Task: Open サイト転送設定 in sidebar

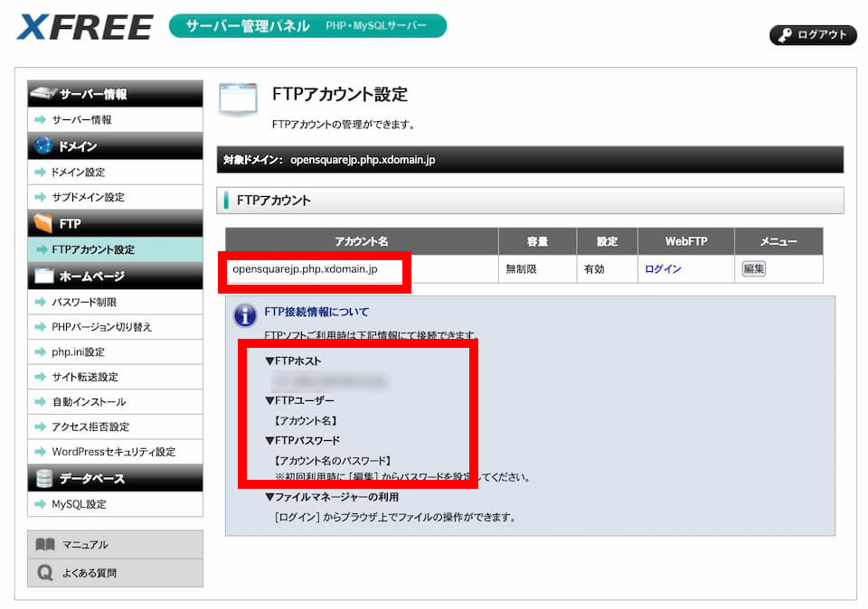Action: coord(84,377)
